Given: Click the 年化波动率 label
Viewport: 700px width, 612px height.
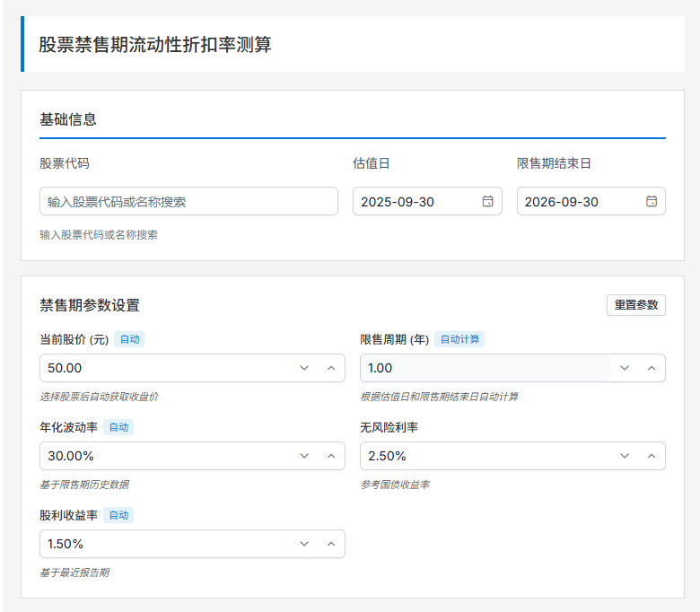Looking at the screenshot, I should (x=68, y=428).
